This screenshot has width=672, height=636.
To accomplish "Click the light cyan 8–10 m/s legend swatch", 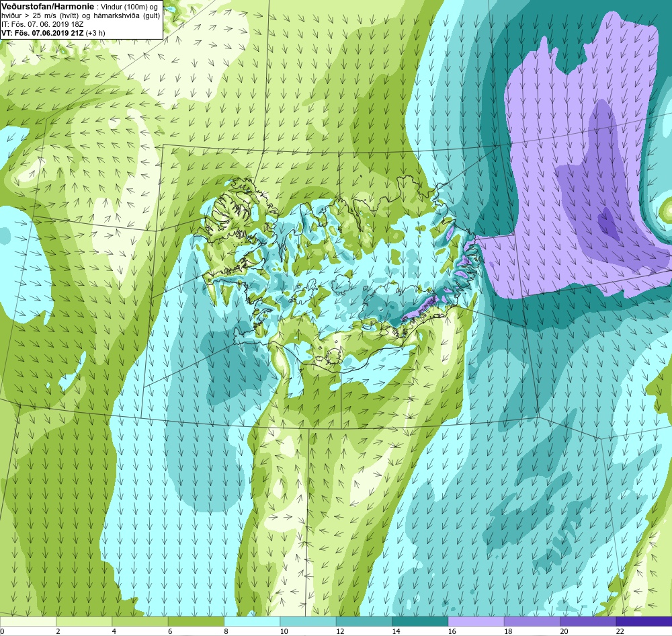I will (x=252, y=621).
